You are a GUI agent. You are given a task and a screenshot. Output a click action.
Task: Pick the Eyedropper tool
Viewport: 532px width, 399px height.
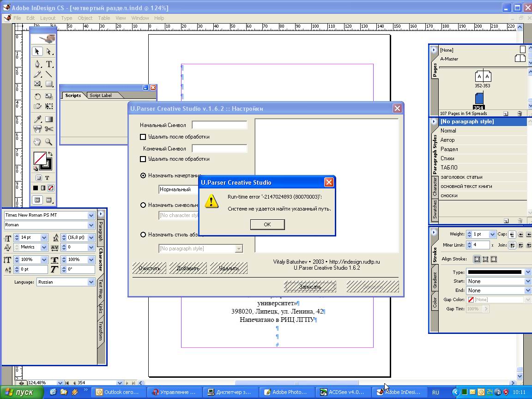[37, 119]
